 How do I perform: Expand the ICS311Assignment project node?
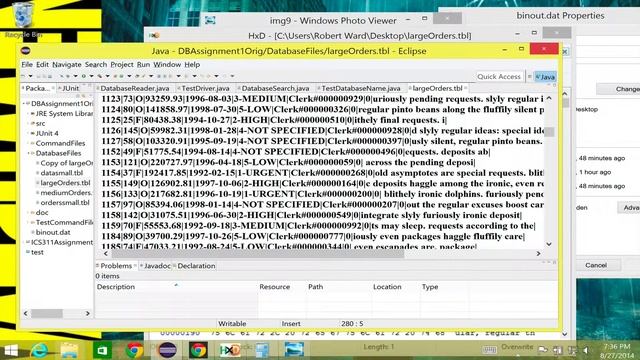[x=23, y=242]
